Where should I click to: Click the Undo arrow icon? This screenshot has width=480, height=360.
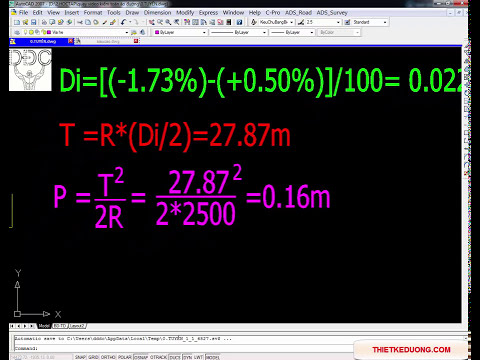123,22
